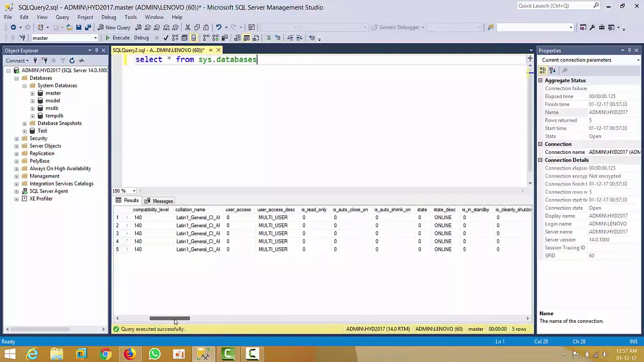Click the user_access_desc column header
Viewport: 644px width, 362px height.
click(x=276, y=210)
